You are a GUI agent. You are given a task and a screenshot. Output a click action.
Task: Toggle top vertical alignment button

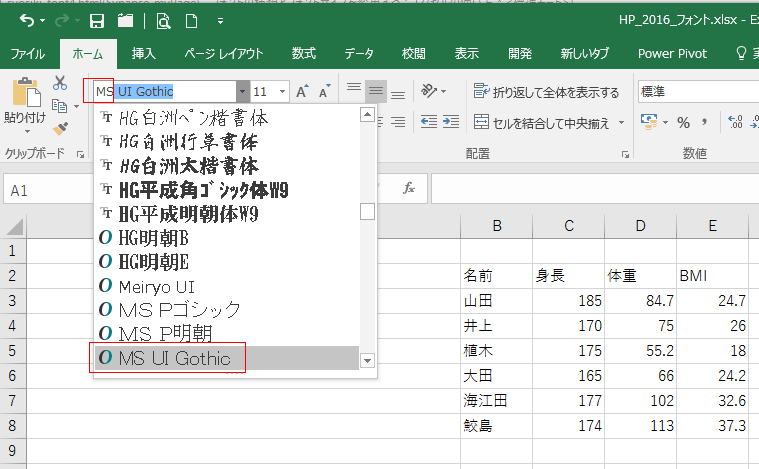pos(353,91)
